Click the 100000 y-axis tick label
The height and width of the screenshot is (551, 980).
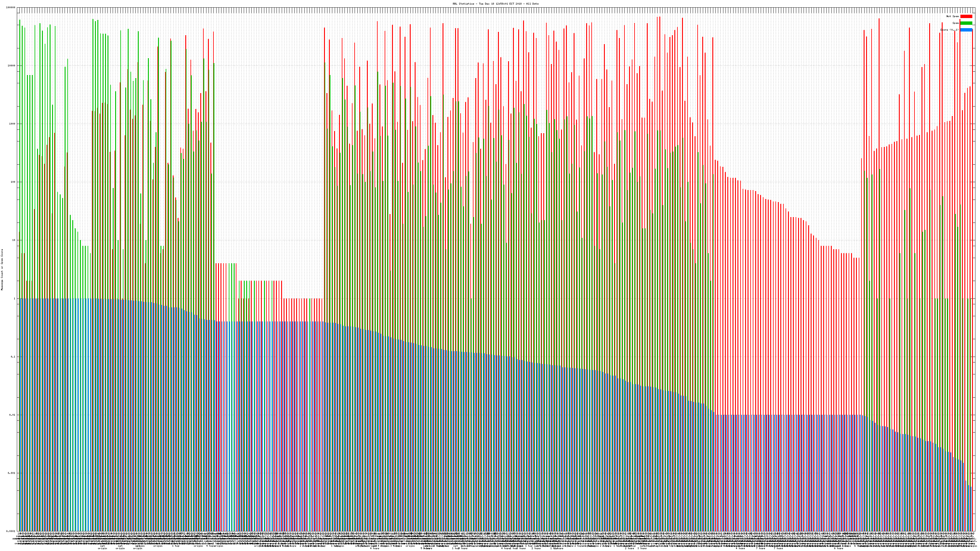(11, 8)
